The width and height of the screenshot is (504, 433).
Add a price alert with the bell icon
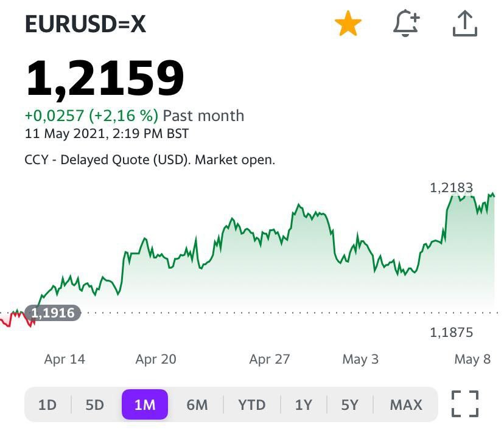[406, 24]
